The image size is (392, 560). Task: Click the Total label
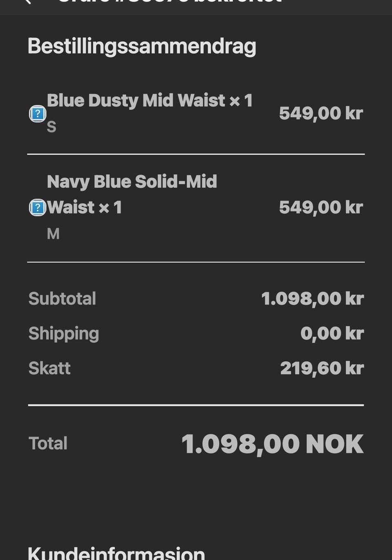click(48, 443)
